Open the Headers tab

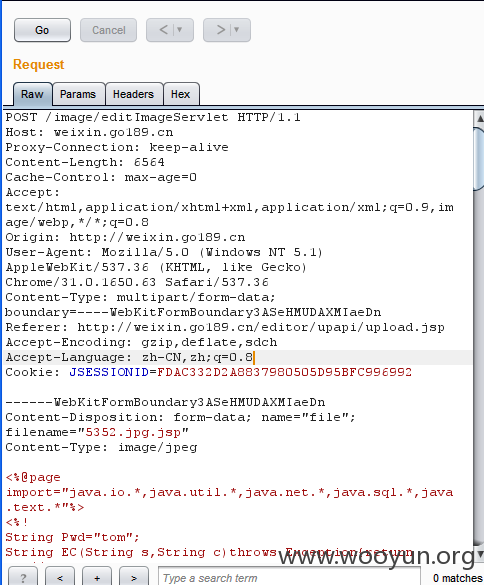point(134,94)
